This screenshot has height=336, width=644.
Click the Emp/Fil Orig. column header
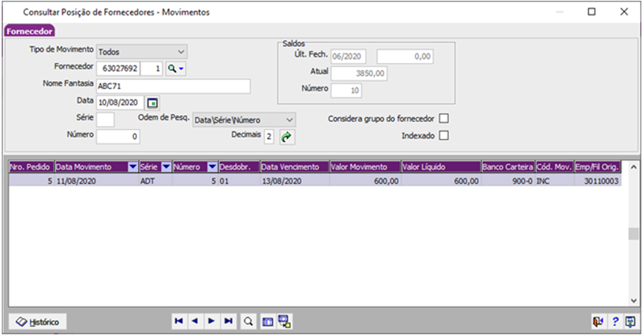(597, 167)
